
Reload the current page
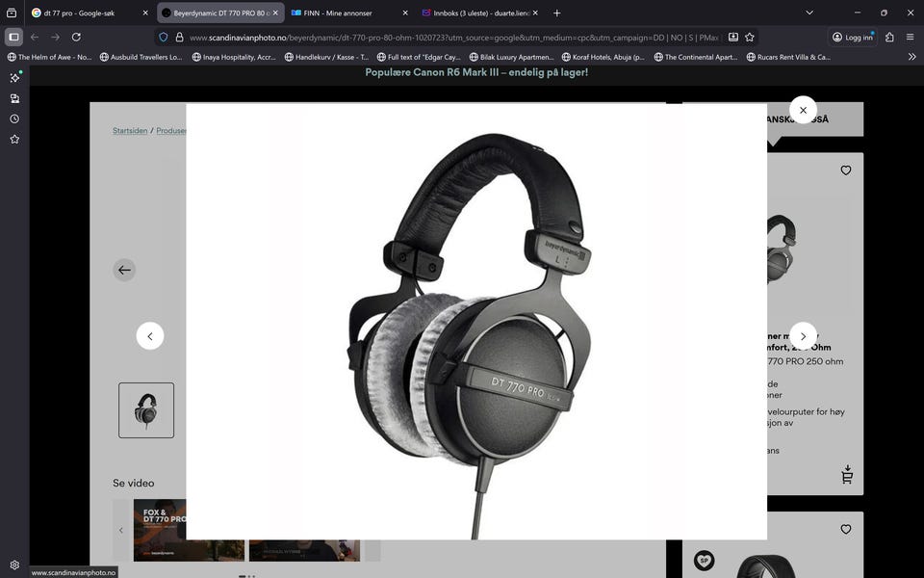click(76, 38)
